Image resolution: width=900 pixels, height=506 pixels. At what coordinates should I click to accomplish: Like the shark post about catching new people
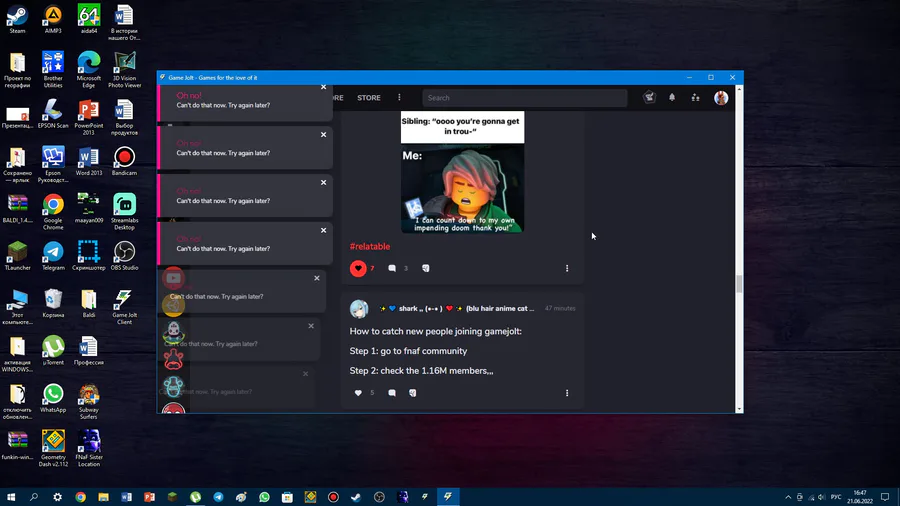pyautogui.click(x=358, y=393)
